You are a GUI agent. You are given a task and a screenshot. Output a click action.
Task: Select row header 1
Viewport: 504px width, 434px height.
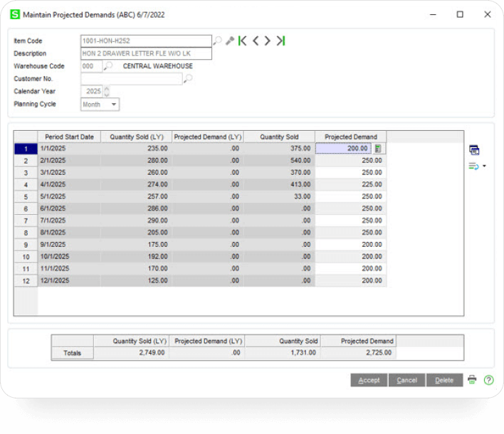pos(26,149)
